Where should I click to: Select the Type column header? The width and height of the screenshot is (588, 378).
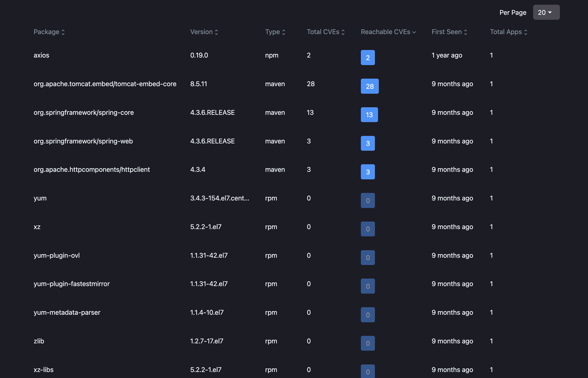275,31
